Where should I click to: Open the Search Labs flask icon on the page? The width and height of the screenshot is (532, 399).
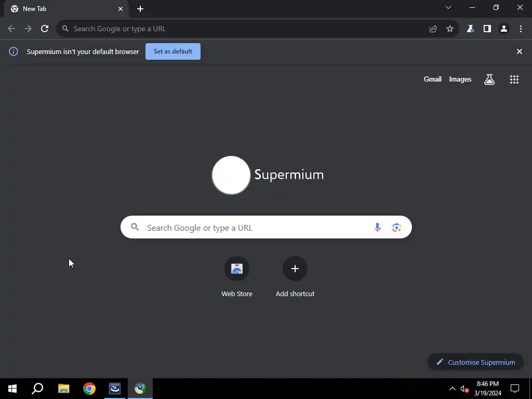tap(489, 79)
